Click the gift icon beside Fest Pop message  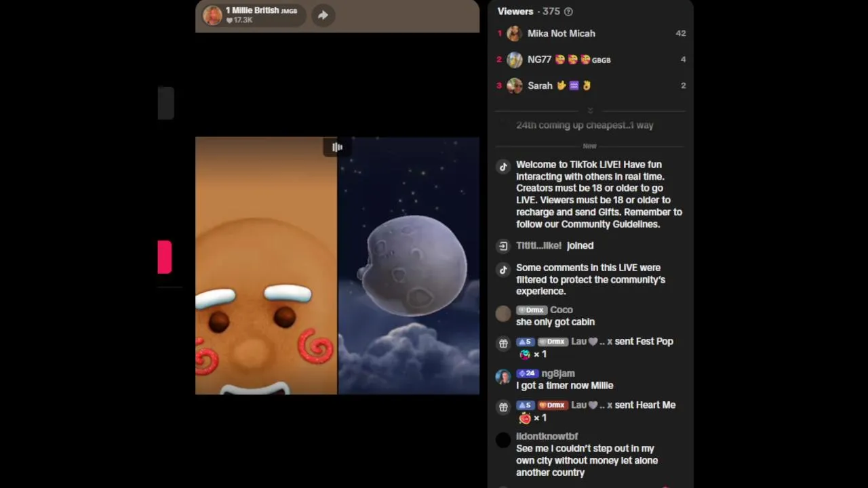click(503, 344)
